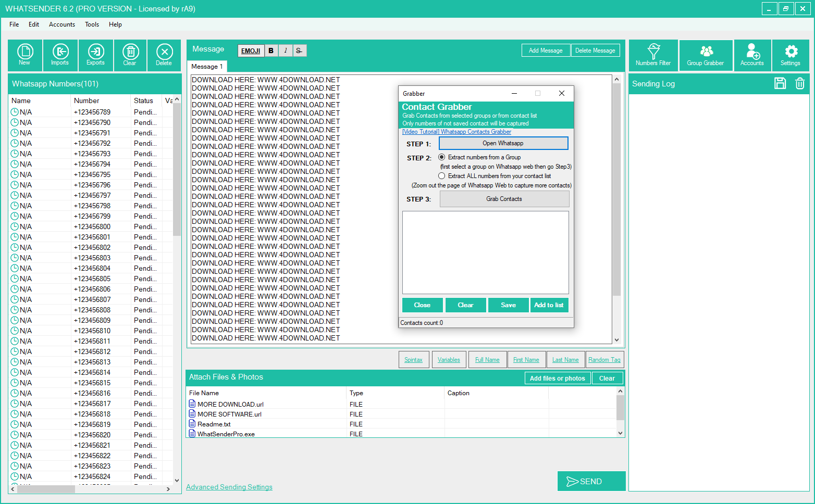815x504 pixels.
Task: Clear the Sending Log with trash icon
Action: coord(800,83)
